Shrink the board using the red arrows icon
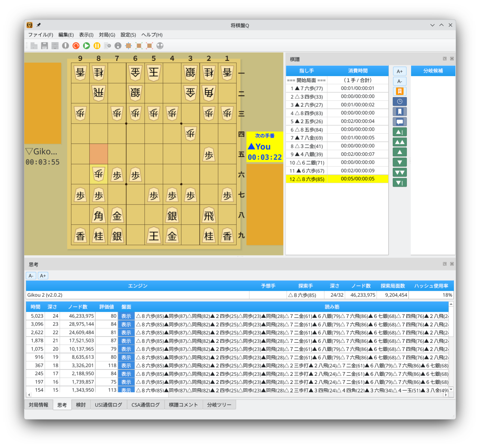This screenshot has width=480, height=448. tap(149, 46)
